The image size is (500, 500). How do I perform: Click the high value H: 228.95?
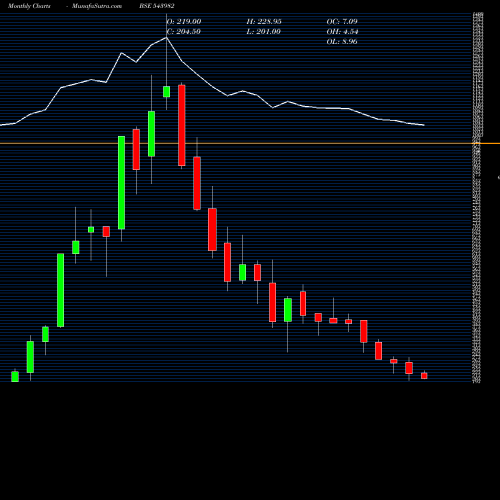[264, 22]
